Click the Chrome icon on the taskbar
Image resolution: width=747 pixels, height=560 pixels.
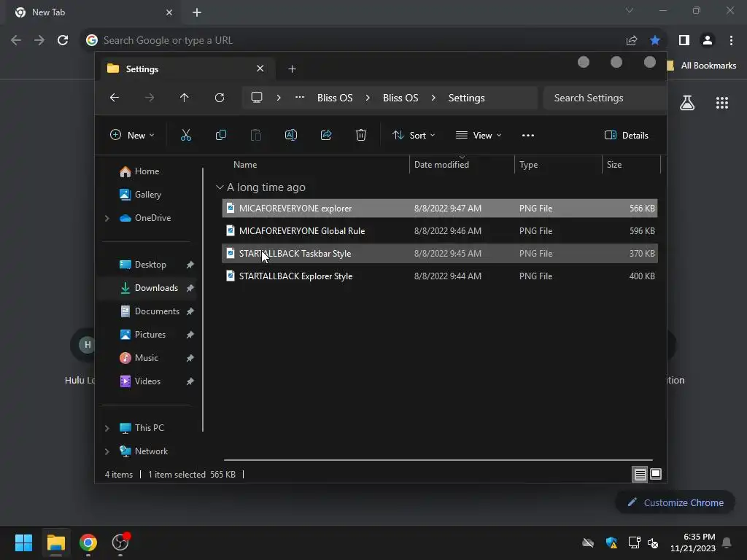click(x=88, y=542)
